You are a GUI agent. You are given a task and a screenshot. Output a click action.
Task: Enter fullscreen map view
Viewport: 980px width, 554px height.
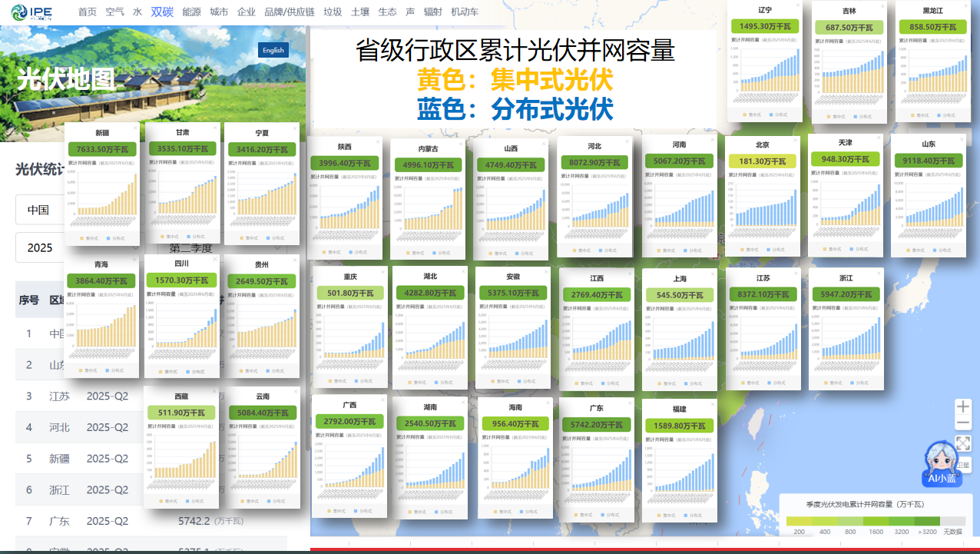[x=962, y=443]
